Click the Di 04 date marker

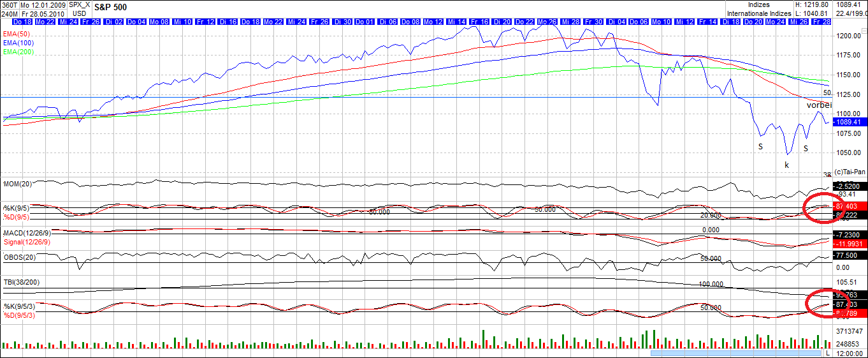[617, 22]
